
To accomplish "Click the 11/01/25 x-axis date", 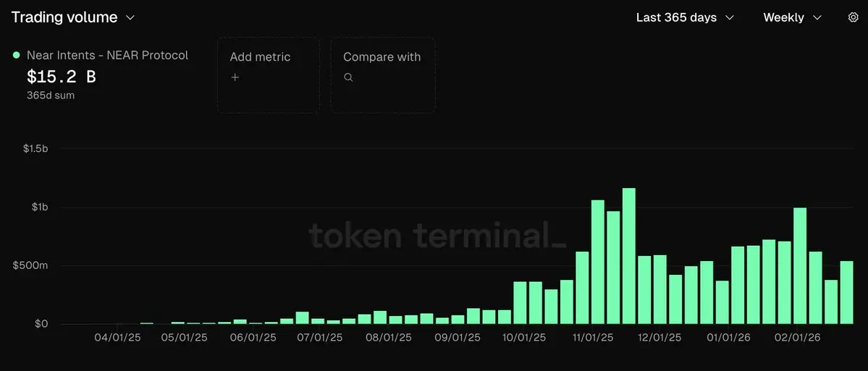I will [592, 338].
